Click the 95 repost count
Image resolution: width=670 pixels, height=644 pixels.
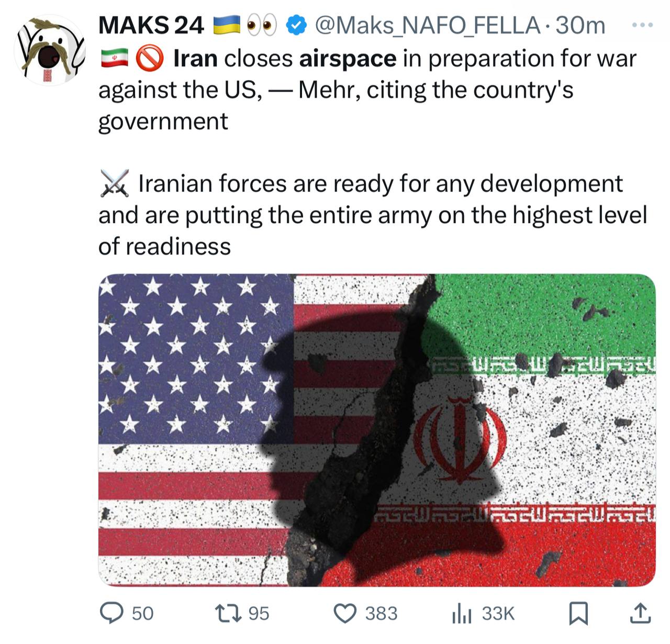click(259, 613)
